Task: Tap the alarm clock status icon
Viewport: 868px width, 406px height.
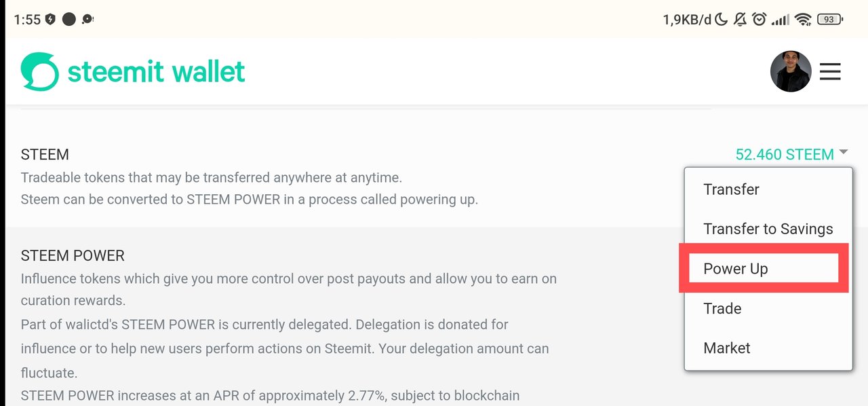Action: 759,20
